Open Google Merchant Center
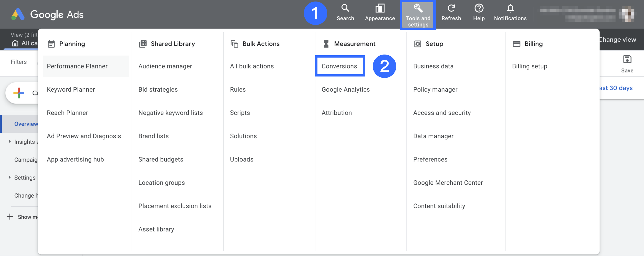This screenshot has width=644, height=256. [448, 183]
